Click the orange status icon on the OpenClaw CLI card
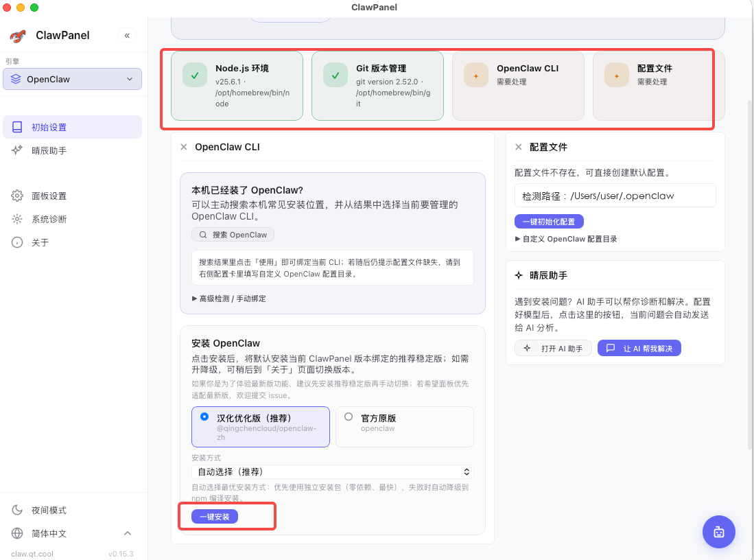Screen dimensions: 754x560 (476, 75)
